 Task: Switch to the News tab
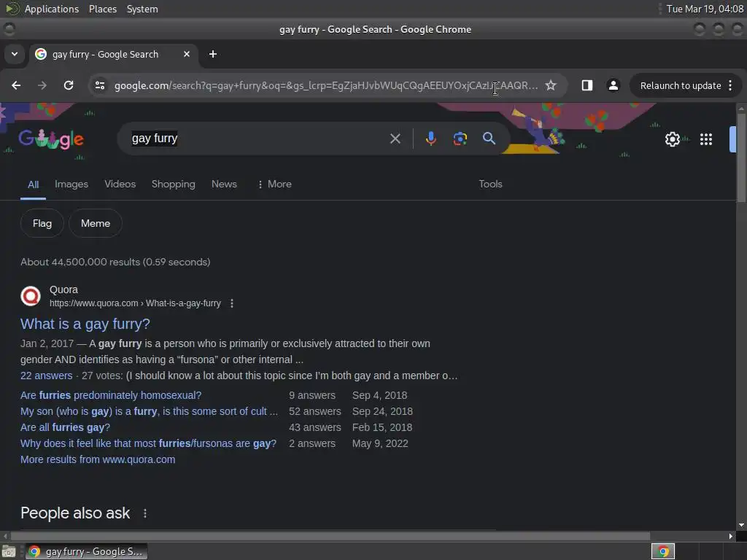click(224, 184)
